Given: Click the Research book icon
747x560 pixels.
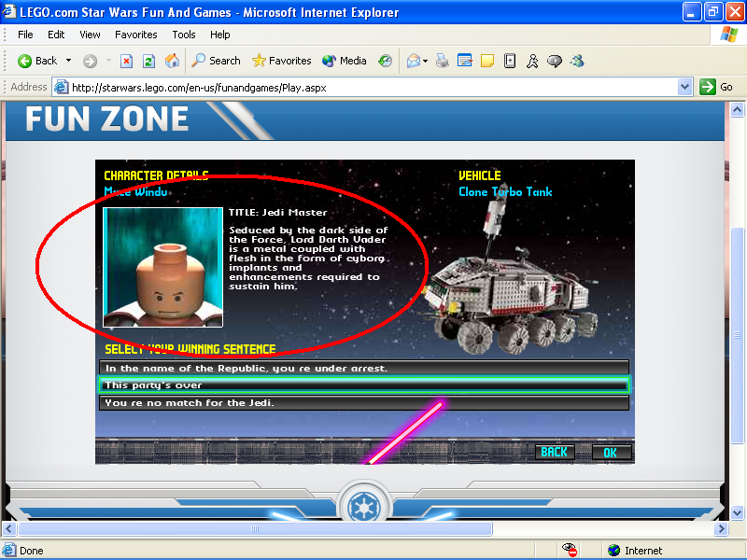Looking at the screenshot, I should tap(510, 61).
